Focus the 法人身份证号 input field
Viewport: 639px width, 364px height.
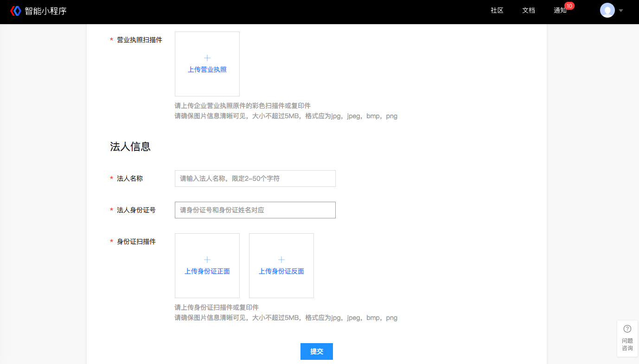[255, 210]
